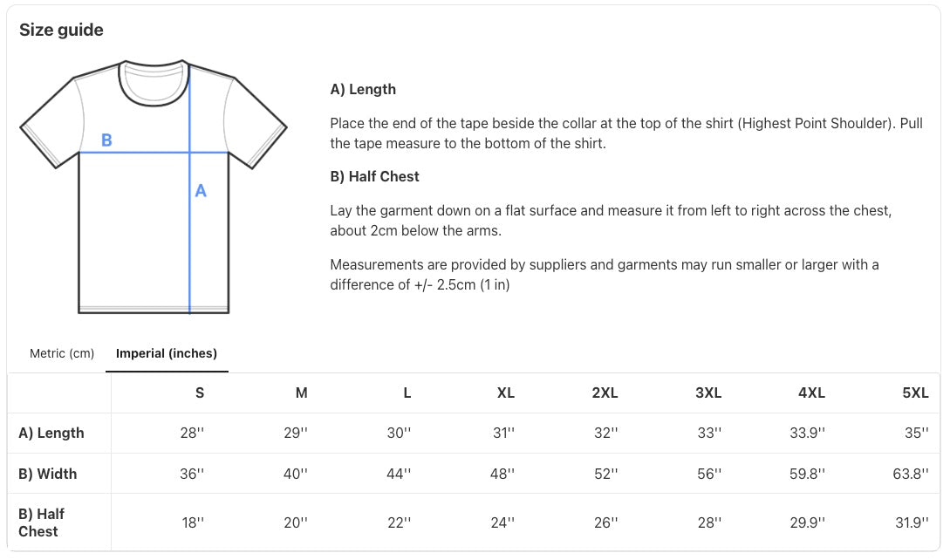Click the A) Length description heading

click(363, 89)
